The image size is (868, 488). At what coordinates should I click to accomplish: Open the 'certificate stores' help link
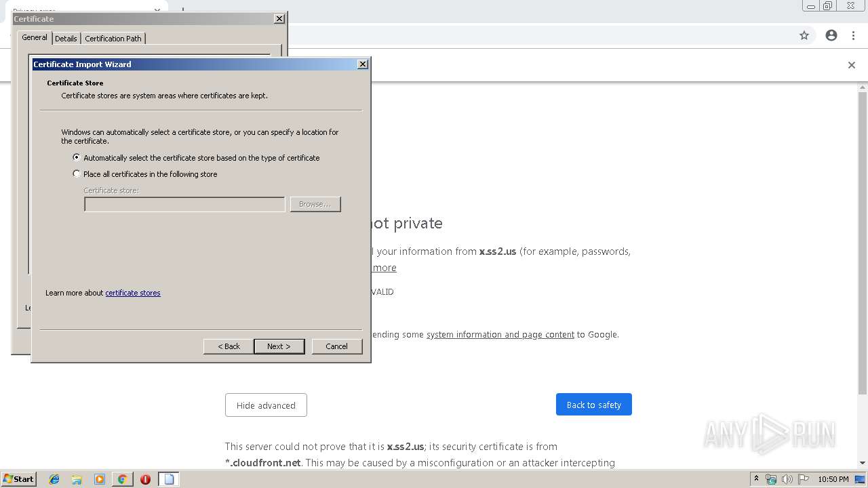[133, 293]
